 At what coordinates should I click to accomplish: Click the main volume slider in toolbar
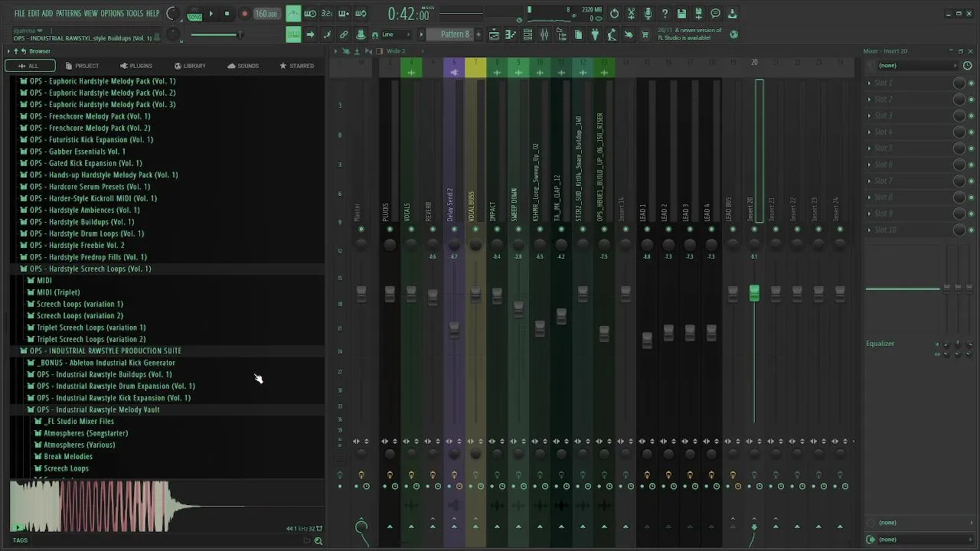[217, 34]
